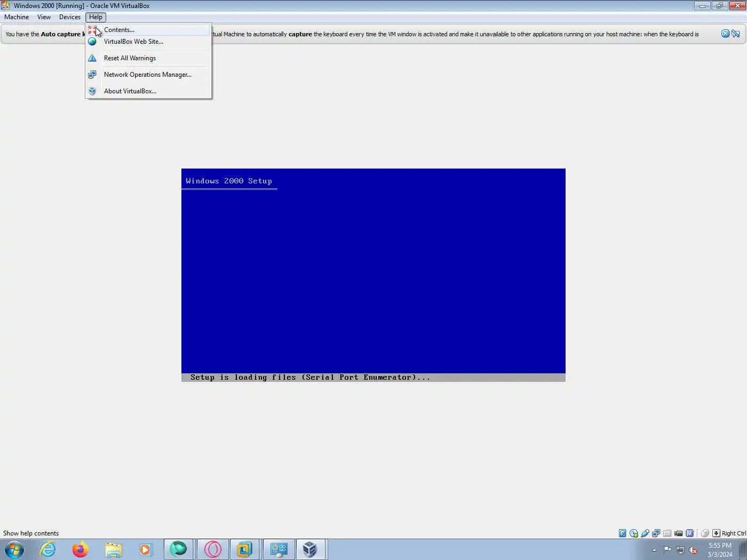Open the VirtualBox Web Site menu entry

pyautogui.click(x=148, y=42)
